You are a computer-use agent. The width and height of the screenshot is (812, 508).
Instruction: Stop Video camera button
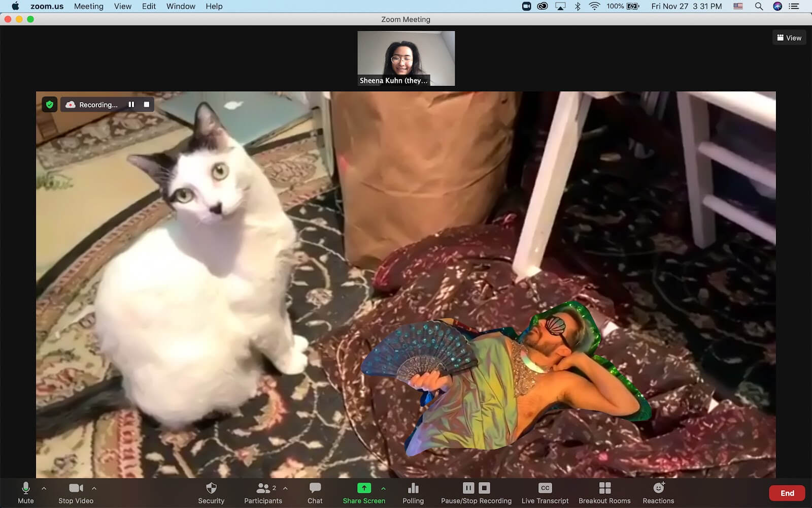coord(76,493)
